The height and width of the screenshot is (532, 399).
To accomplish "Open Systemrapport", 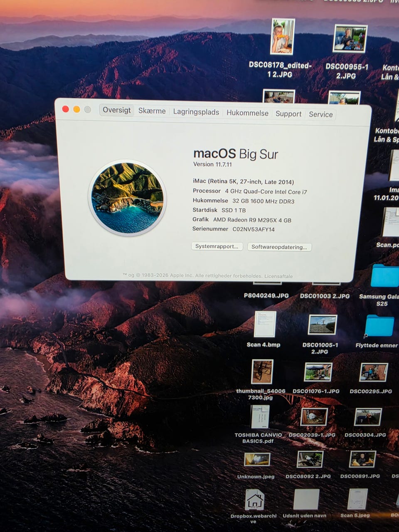I will (217, 246).
